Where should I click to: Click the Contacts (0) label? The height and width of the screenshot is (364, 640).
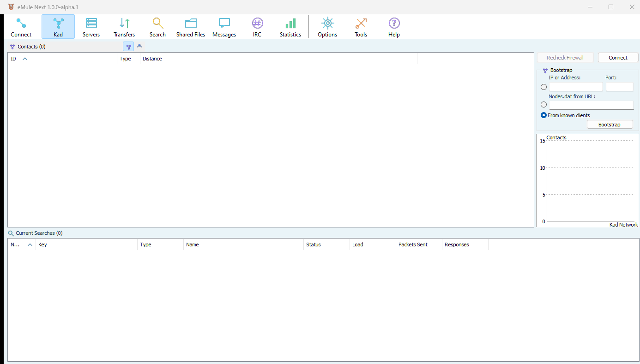click(31, 47)
